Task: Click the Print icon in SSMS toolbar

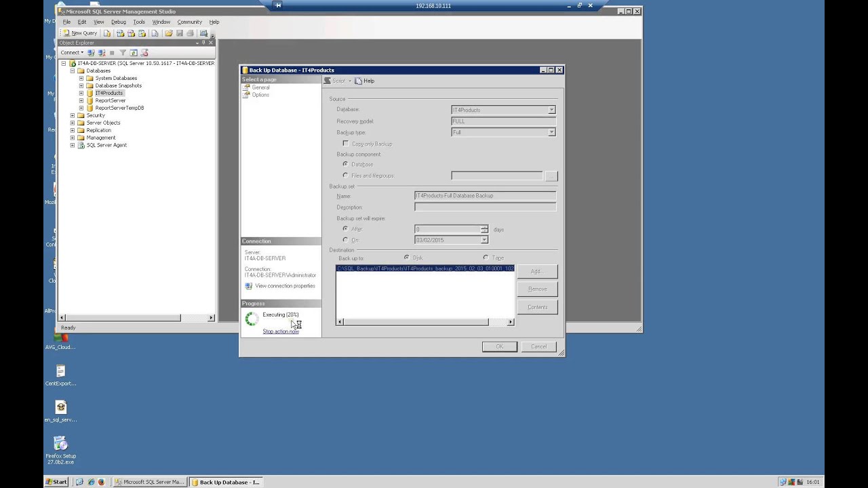Action: click(191, 33)
